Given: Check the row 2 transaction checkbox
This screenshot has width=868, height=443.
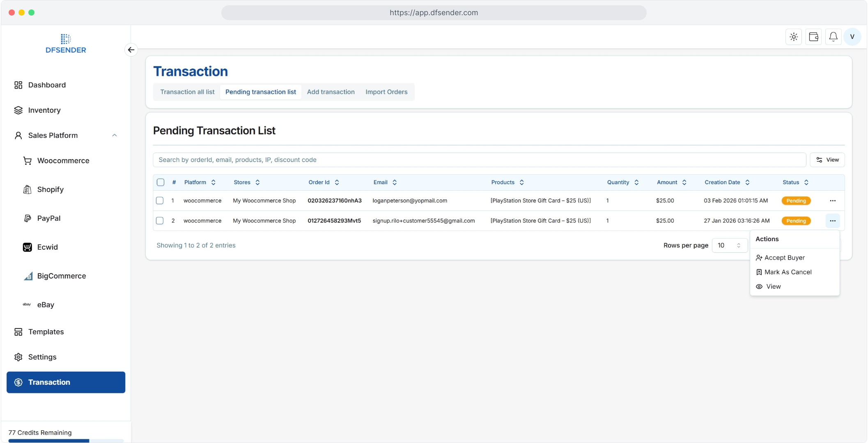Looking at the screenshot, I should pos(160,221).
